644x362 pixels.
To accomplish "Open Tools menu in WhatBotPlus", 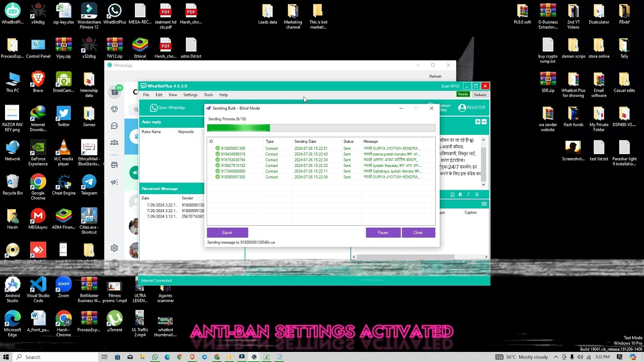I will coord(208,95).
